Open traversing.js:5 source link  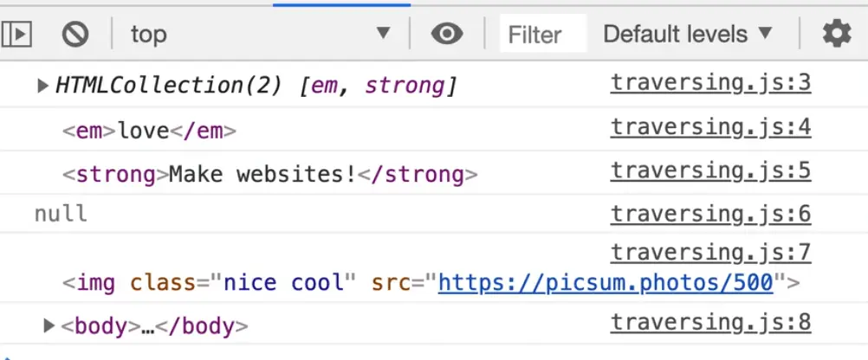[710, 170]
